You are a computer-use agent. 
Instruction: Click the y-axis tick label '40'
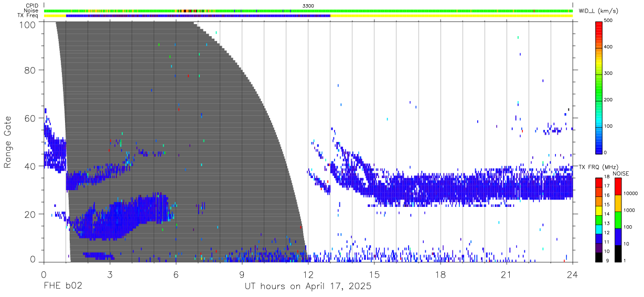click(31, 166)
